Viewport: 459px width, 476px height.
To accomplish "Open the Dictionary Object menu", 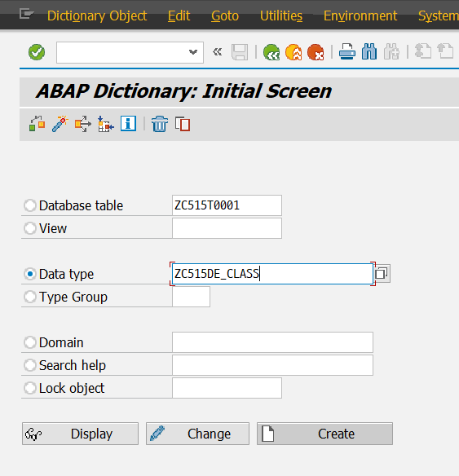I will pyautogui.click(x=97, y=15).
